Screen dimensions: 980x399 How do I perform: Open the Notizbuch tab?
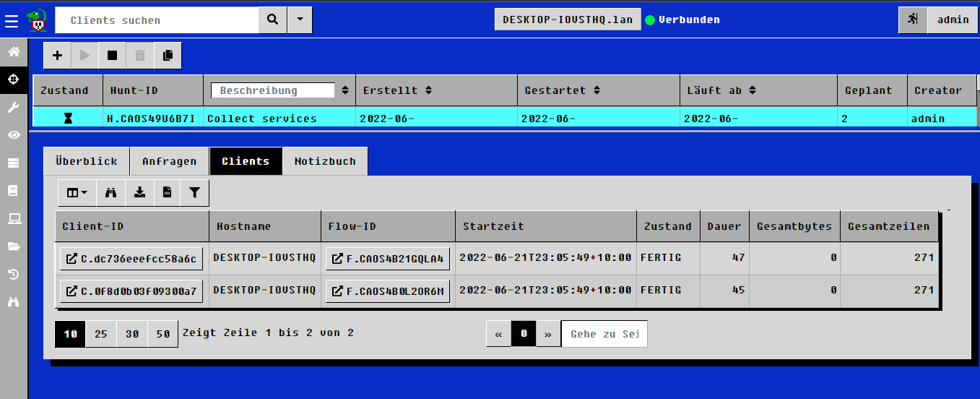[325, 161]
